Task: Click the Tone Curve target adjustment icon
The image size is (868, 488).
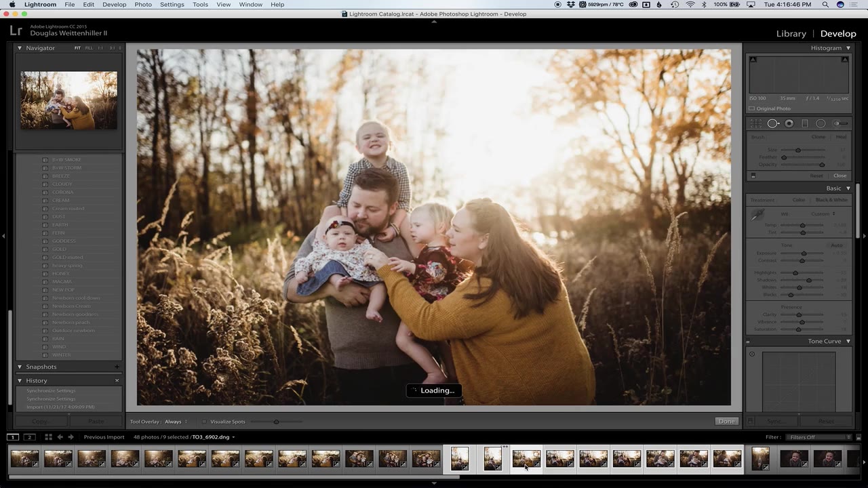Action: pos(752,354)
